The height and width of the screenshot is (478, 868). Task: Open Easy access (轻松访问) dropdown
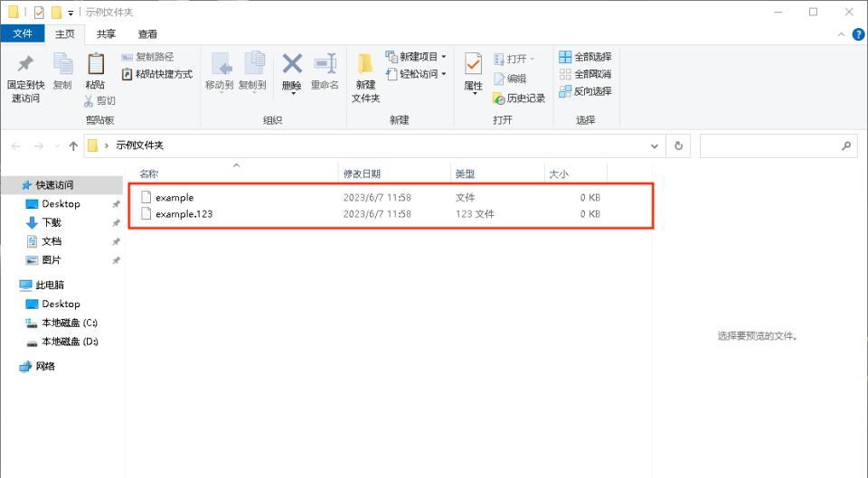[416, 73]
